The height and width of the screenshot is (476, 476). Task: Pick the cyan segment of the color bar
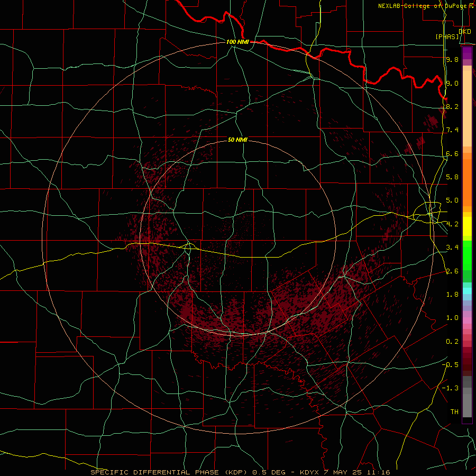[467, 291]
